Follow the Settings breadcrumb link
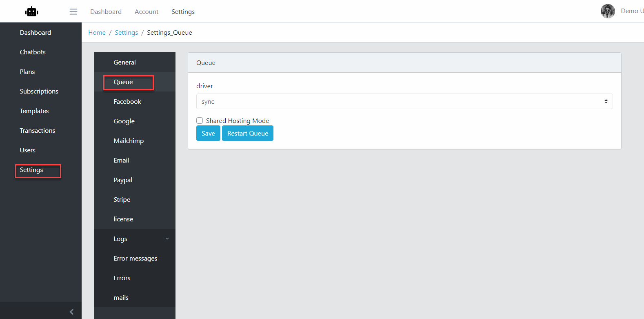Screen dimensions: 644x319 point(126,33)
